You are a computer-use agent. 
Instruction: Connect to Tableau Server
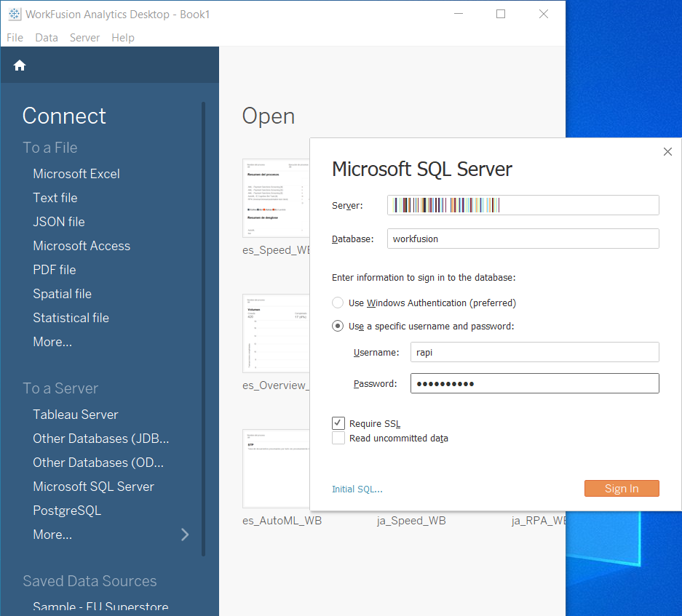75,415
